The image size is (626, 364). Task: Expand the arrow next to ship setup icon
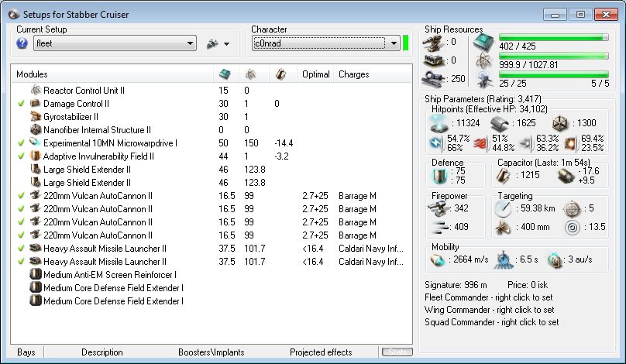click(226, 44)
